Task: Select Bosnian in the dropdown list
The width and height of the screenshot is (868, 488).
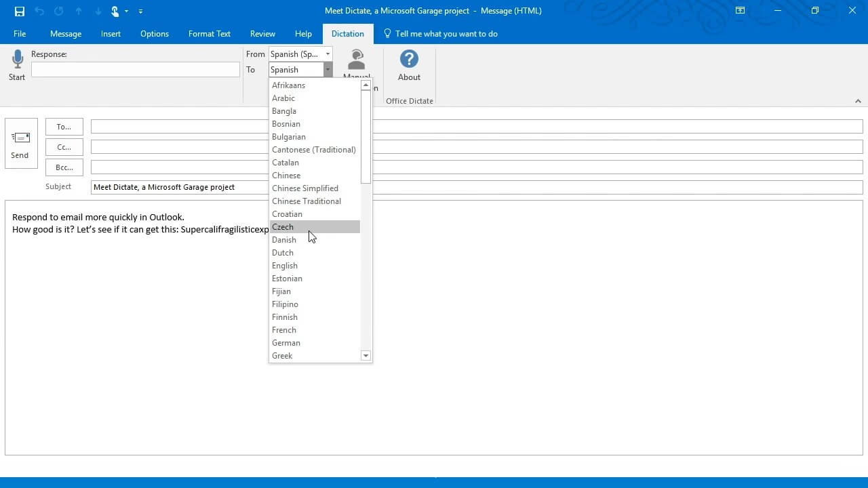Action: [315, 124]
